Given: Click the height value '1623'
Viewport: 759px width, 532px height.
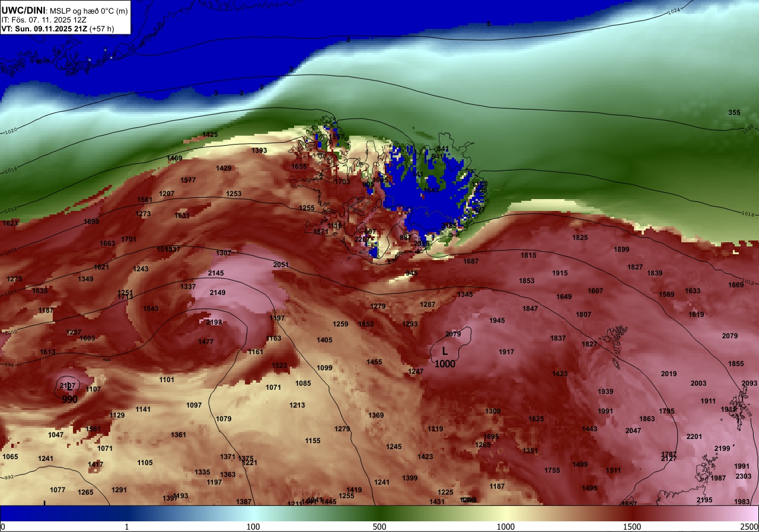Looking at the screenshot, I should (x=10, y=223).
